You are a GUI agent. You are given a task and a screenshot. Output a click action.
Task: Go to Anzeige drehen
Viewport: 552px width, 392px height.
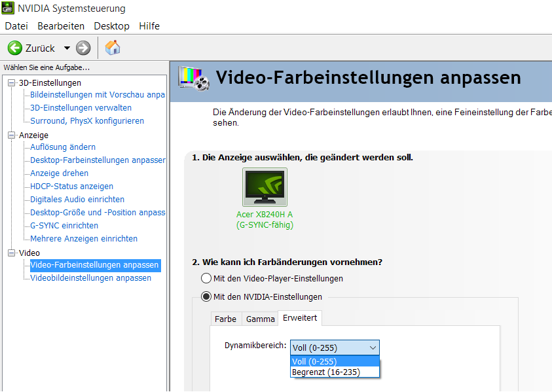tap(59, 173)
